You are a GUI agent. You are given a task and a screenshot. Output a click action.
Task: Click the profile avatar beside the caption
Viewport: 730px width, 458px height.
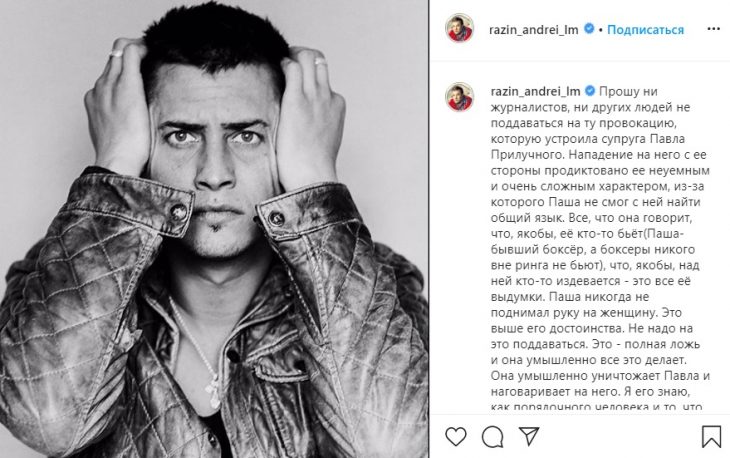[x=460, y=97]
